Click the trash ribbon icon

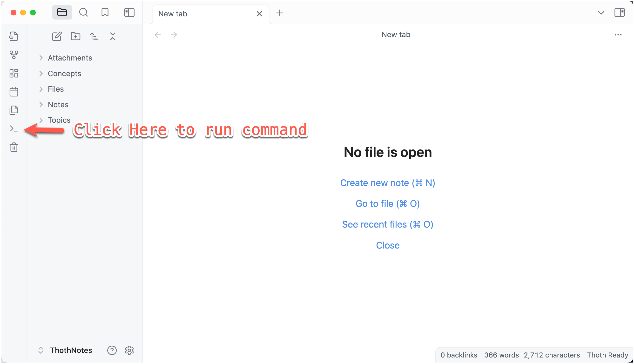[14, 147]
